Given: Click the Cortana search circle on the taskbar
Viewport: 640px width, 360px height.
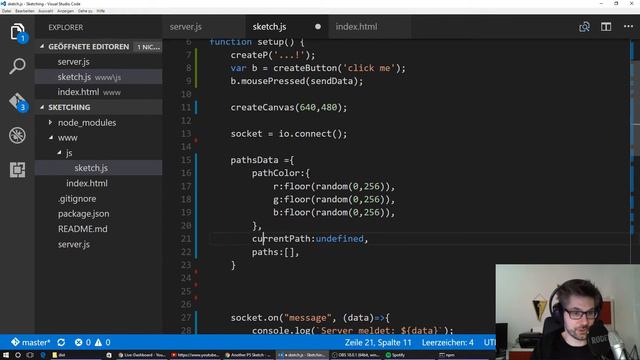Looking at the screenshot, I should 18,355.
